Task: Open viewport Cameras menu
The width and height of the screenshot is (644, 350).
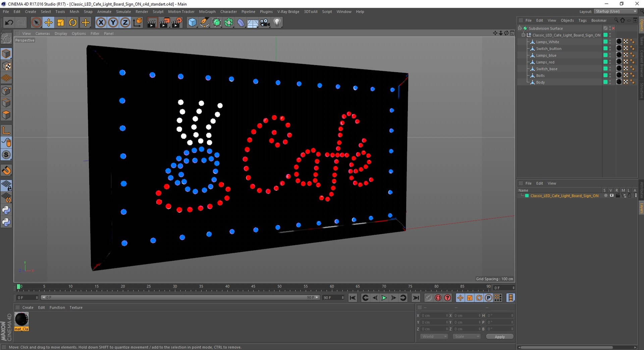Action: click(43, 34)
